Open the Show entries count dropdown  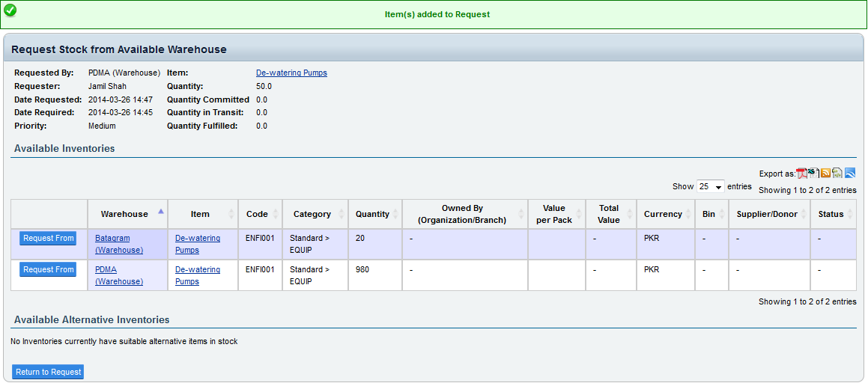coord(710,187)
